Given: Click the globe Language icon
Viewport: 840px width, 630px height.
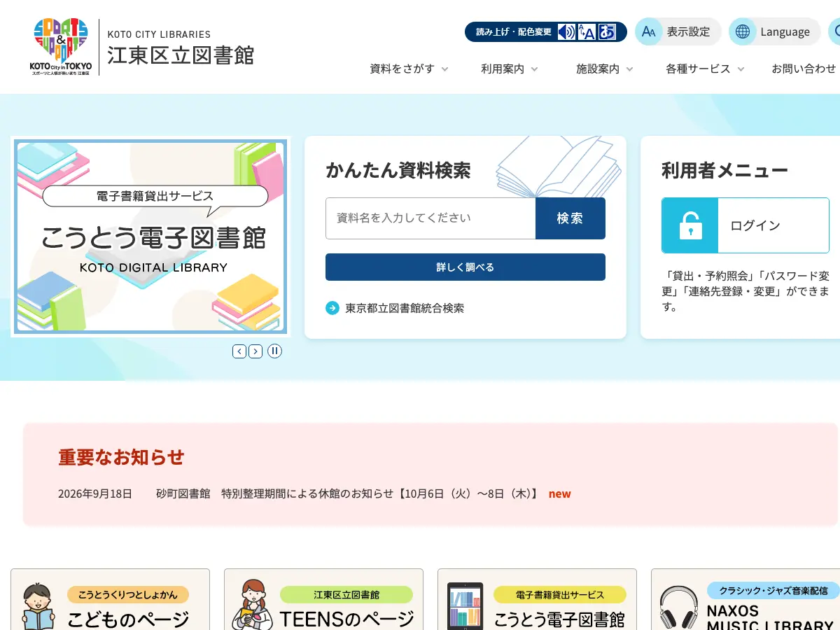Looking at the screenshot, I should coord(743,31).
